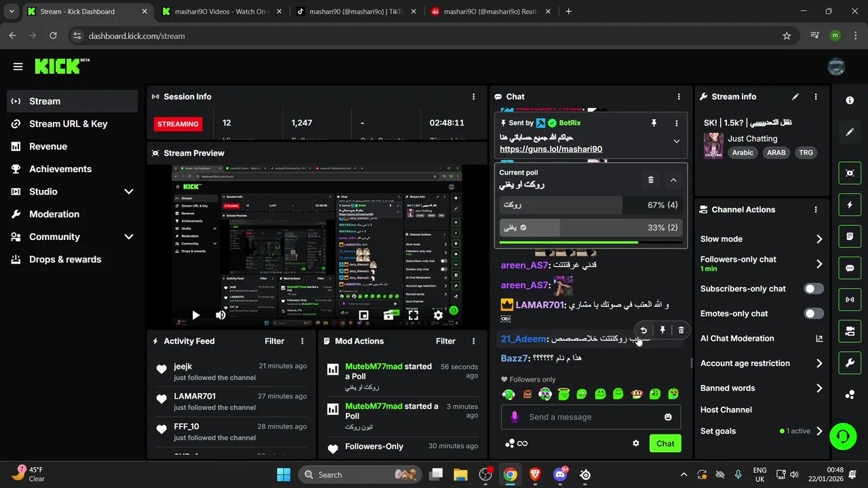Open Mod Actions three-dot options
Image resolution: width=868 pixels, height=488 pixels.
(x=474, y=341)
